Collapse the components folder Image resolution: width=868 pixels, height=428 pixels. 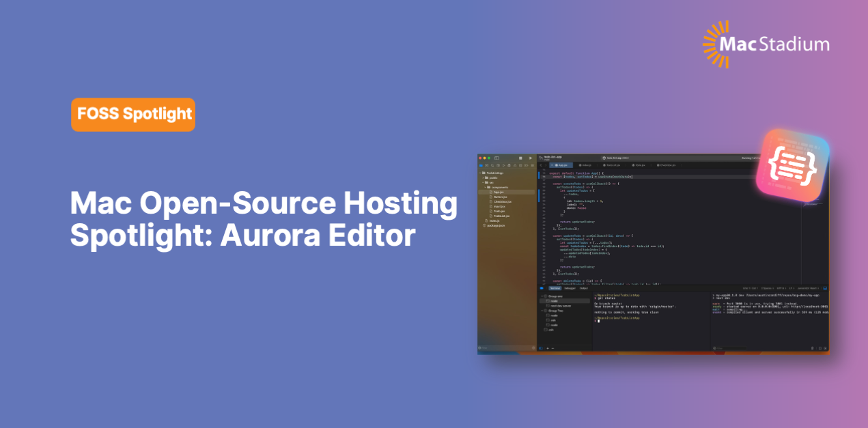486,187
